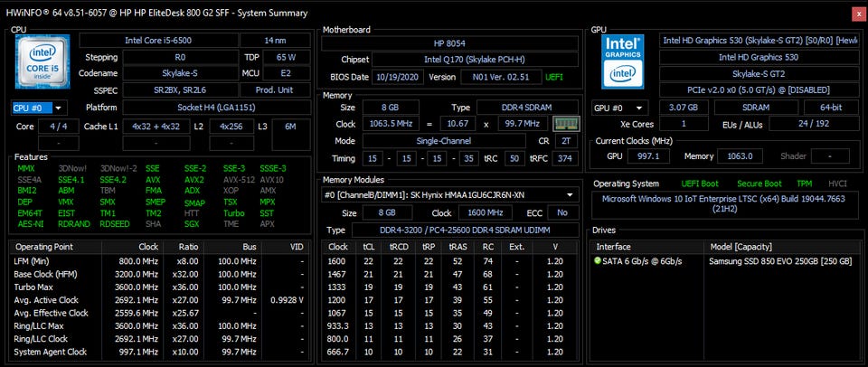Close the System Summary window
This screenshot has width=868, height=367.
pyautogui.click(x=857, y=15)
